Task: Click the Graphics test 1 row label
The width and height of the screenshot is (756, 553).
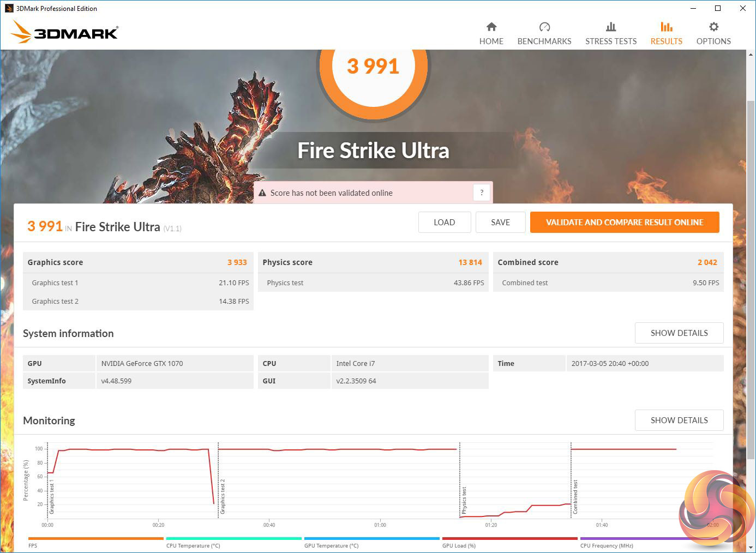Action: (x=55, y=282)
